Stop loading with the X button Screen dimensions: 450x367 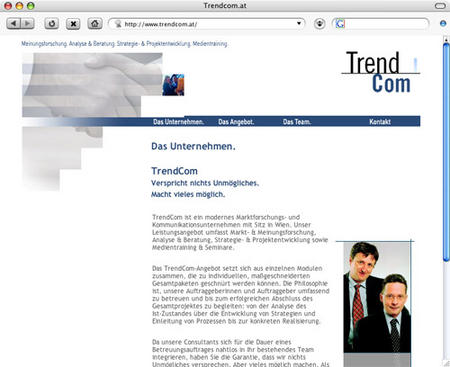point(73,24)
